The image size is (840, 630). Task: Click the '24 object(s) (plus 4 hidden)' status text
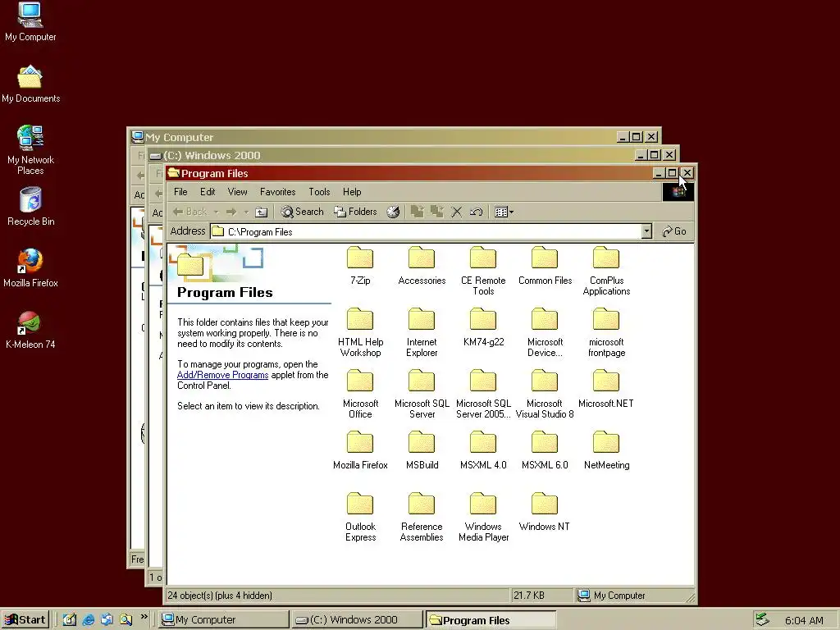[x=220, y=596]
